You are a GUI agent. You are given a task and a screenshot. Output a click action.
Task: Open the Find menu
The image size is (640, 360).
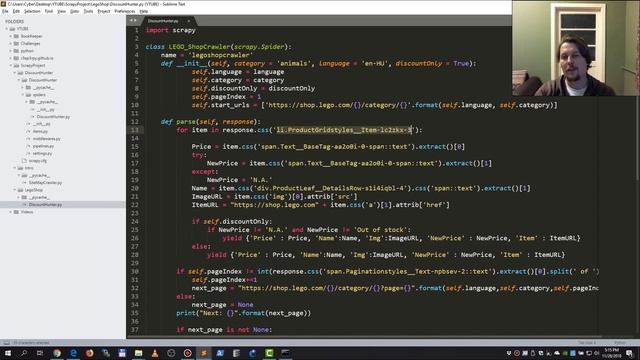click(49, 11)
